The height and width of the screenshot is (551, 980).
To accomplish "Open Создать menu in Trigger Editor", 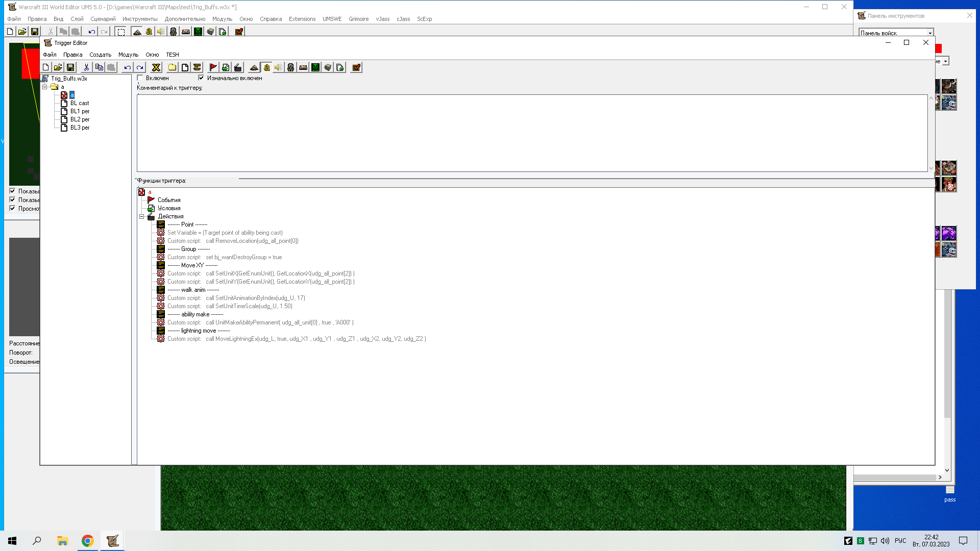I will pos(100,55).
